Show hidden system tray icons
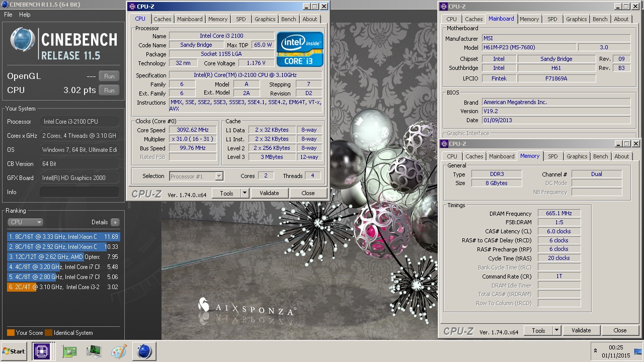644x362 pixels. point(596,351)
